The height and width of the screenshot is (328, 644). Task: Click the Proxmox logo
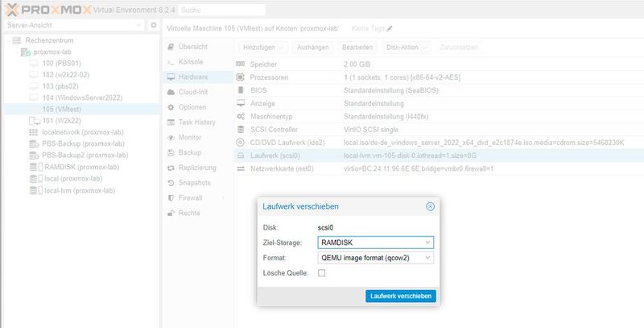tap(48, 10)
